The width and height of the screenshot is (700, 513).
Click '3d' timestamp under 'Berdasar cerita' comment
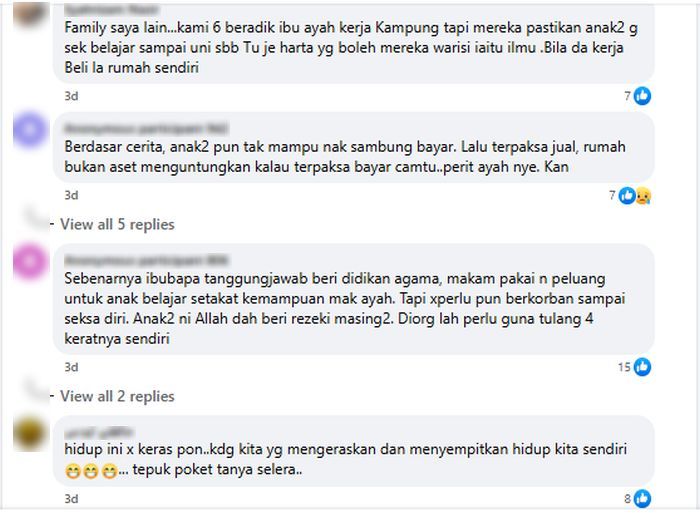71,195
